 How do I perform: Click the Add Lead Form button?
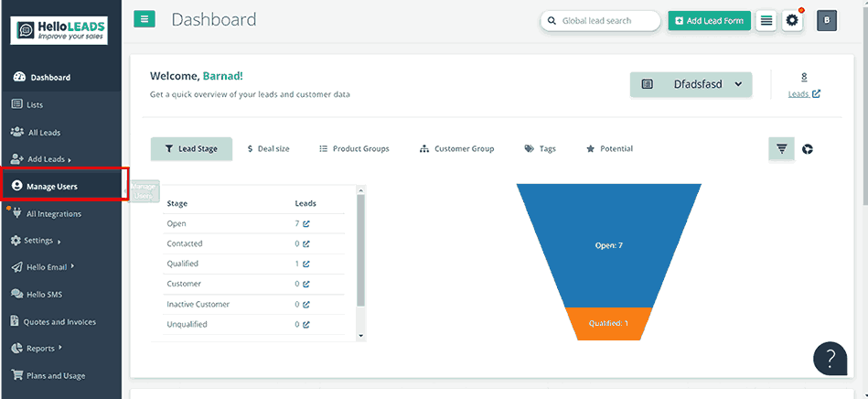(x=709, y=20)
